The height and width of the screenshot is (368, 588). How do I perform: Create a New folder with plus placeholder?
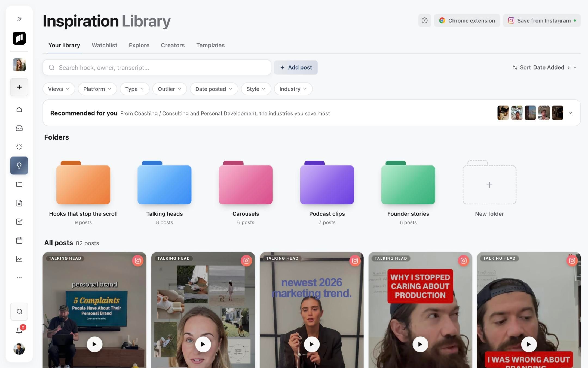(x=489, y=183)
